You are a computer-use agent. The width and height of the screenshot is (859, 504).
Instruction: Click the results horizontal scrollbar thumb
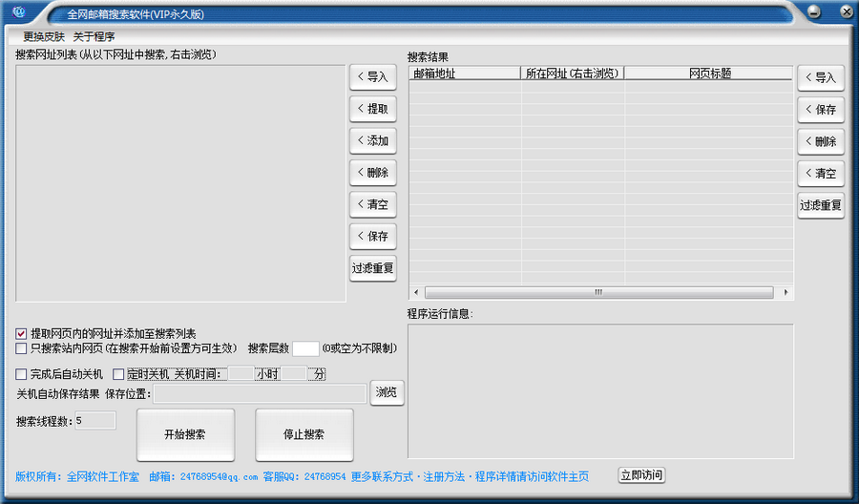click(x=598, y=292)
